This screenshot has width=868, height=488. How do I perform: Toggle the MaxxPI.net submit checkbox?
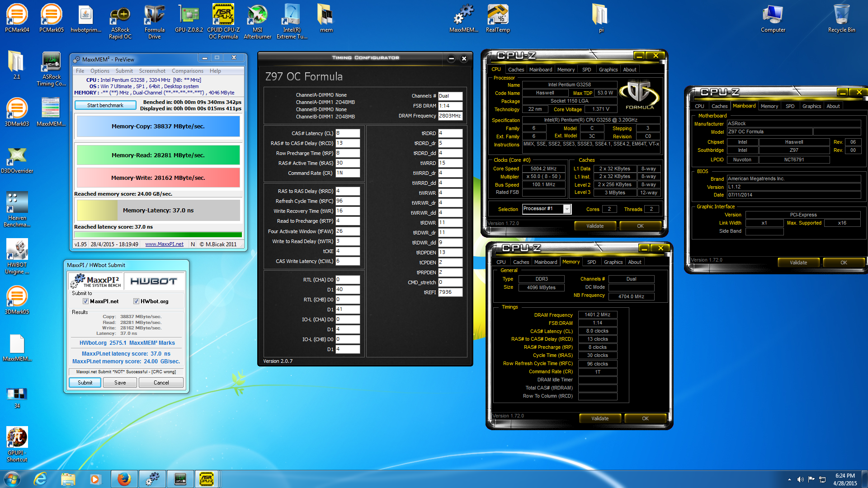click(85, 301)
